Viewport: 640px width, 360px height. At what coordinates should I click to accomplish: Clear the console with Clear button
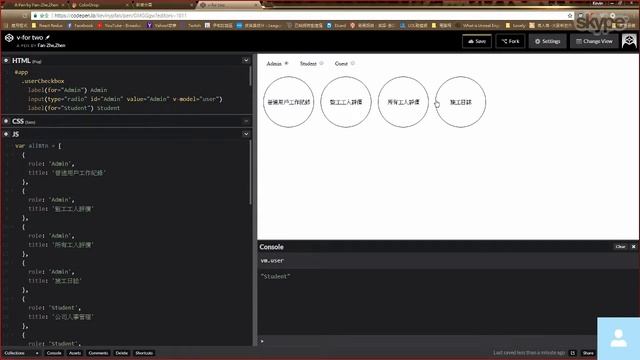620,247
